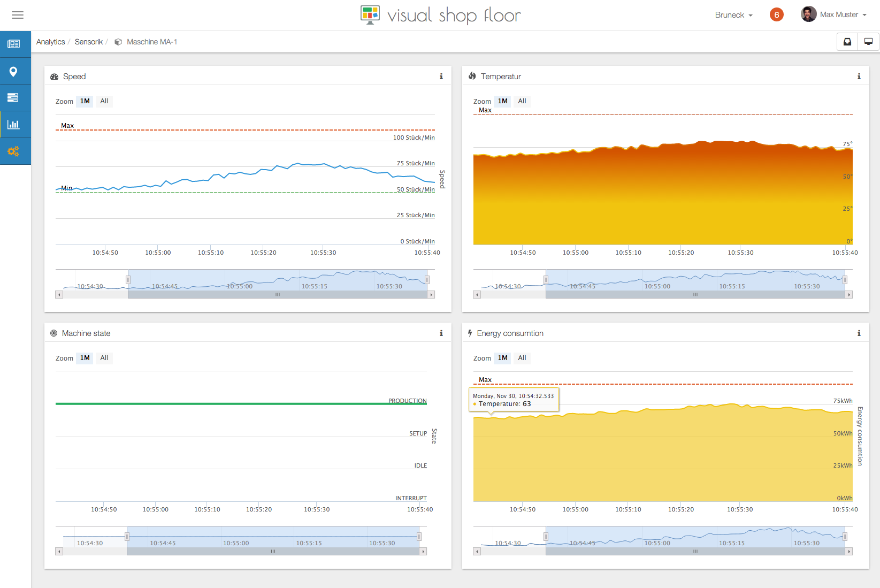Show info for the Machine state panel
The image size is (880, 588).
tap(441, 333)
